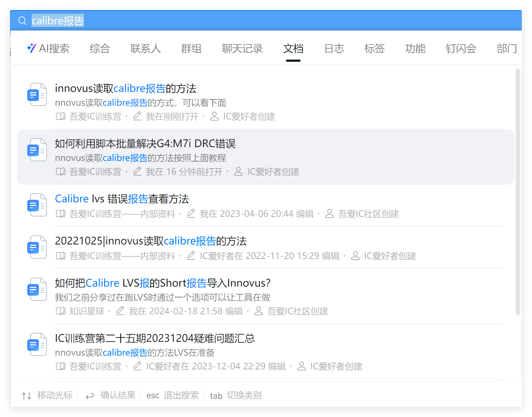Click document icon of Short报告导入Innovus result
Image resolution: width=532 pixels, height=417 pixels.
[37, 289]
